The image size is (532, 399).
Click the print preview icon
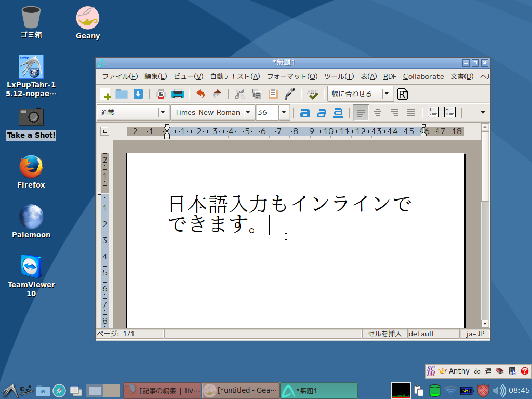click(x=161, y=94)
